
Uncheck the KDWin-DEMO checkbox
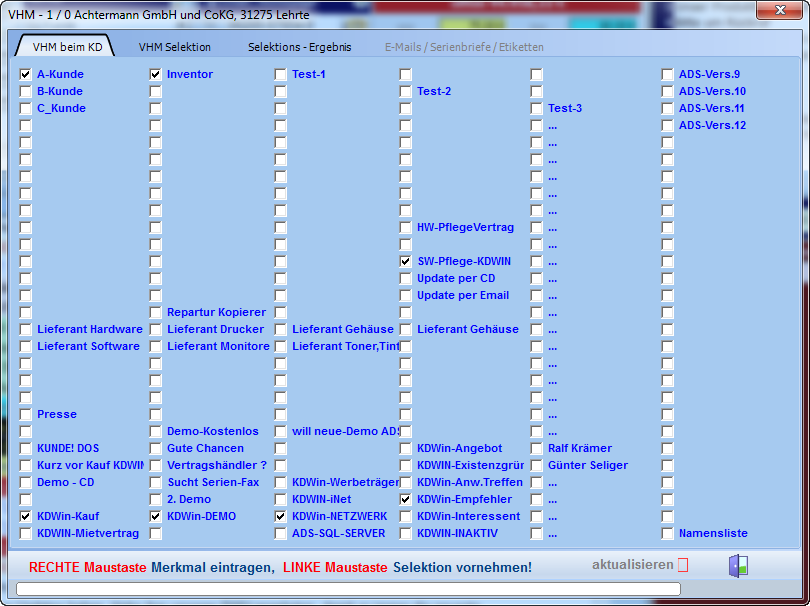coord(155,517)
